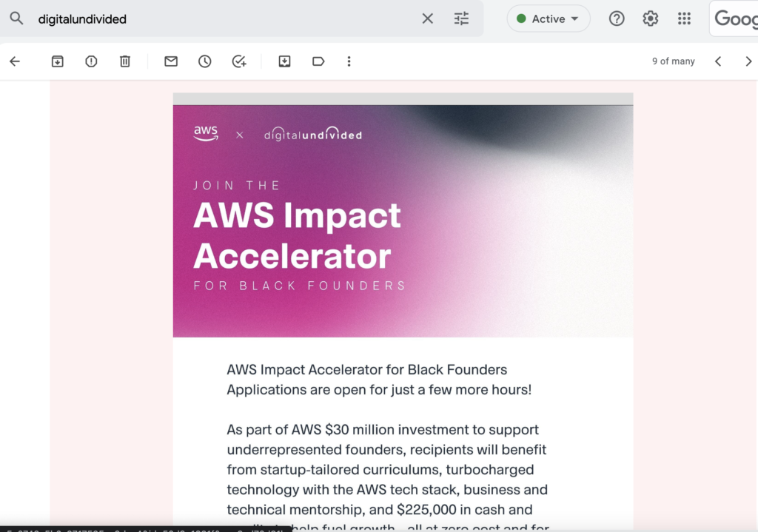Open the More options menu
Image resolution: width=758 pixels, height=532 pixels.
click(x=349, y=61)
